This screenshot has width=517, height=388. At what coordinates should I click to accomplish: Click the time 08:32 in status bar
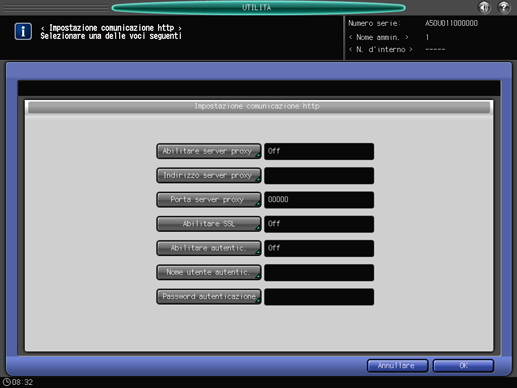(x=22, y=382)
